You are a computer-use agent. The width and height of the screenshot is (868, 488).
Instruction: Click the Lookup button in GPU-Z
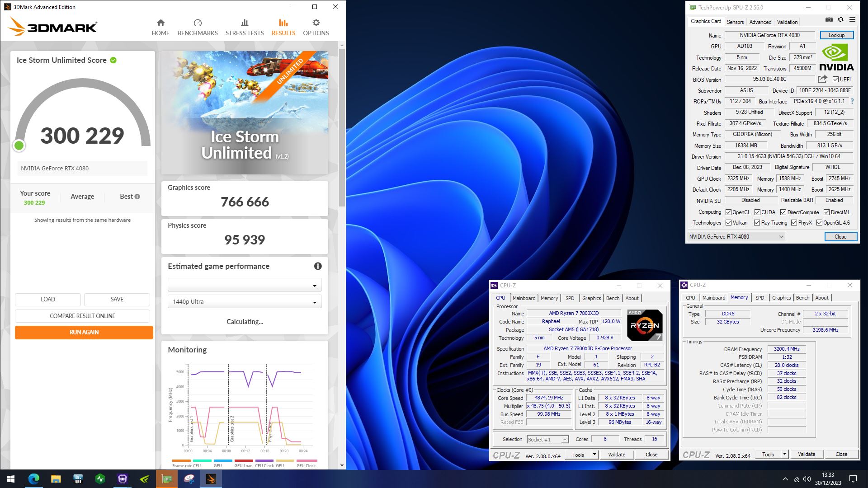(x=836, y=35)
